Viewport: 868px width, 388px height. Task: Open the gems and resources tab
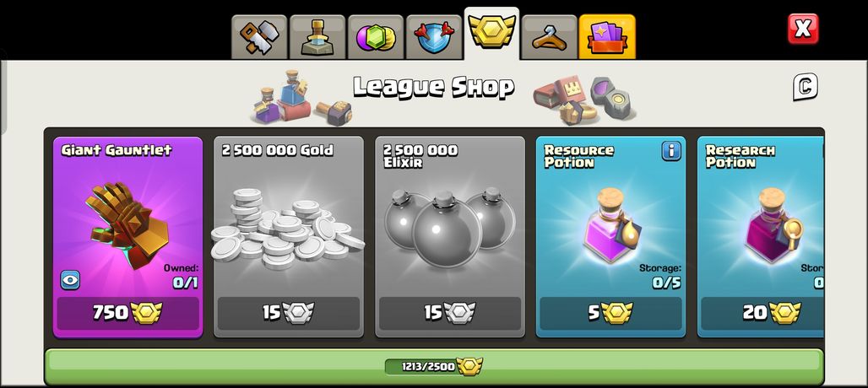click(x=376, y=37)
